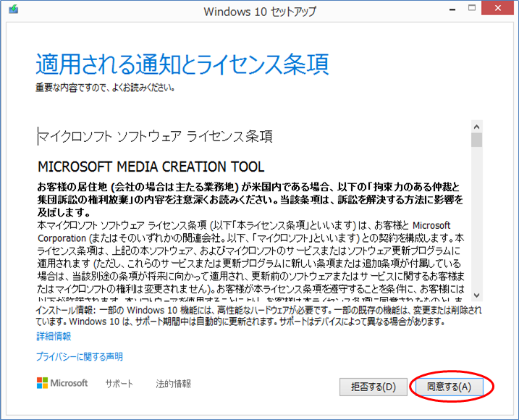Open the プライバシーに関する声明 link

tap(80, 357)
